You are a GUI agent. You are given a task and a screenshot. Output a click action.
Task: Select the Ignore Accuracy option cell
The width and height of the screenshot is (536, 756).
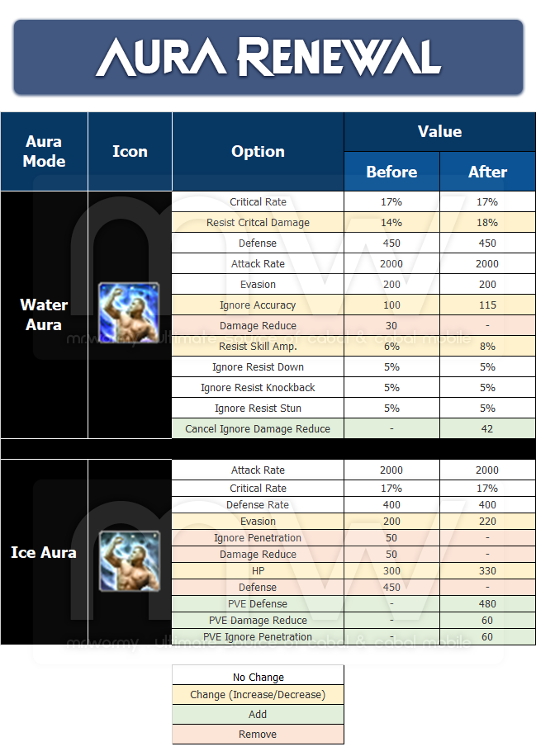click(258, 305)
